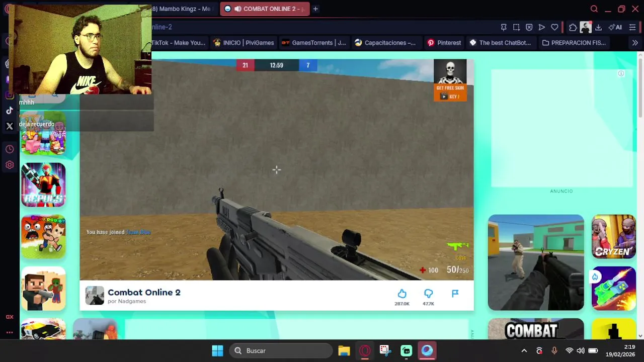The height and width of the screenshot is (362, 644).
Task: Open the snapshot capture tool
Action: pyautogui.click(x=516, y=27)
